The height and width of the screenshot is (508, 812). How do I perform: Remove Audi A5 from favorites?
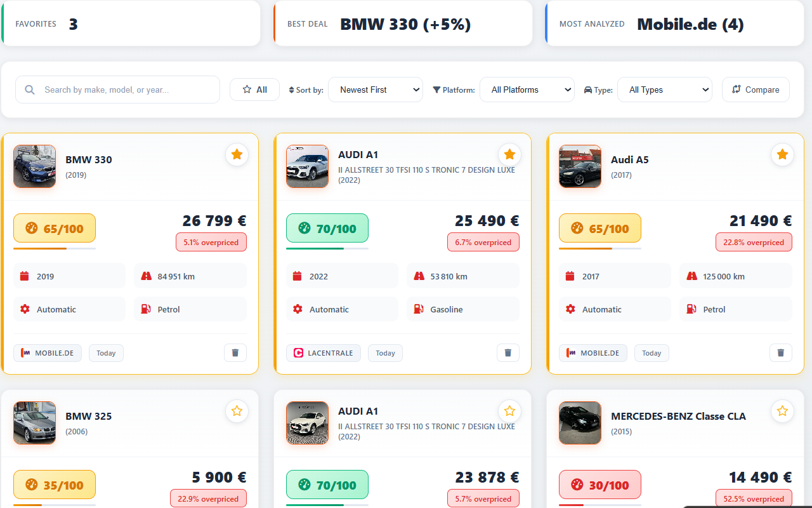tap(782, 154)
